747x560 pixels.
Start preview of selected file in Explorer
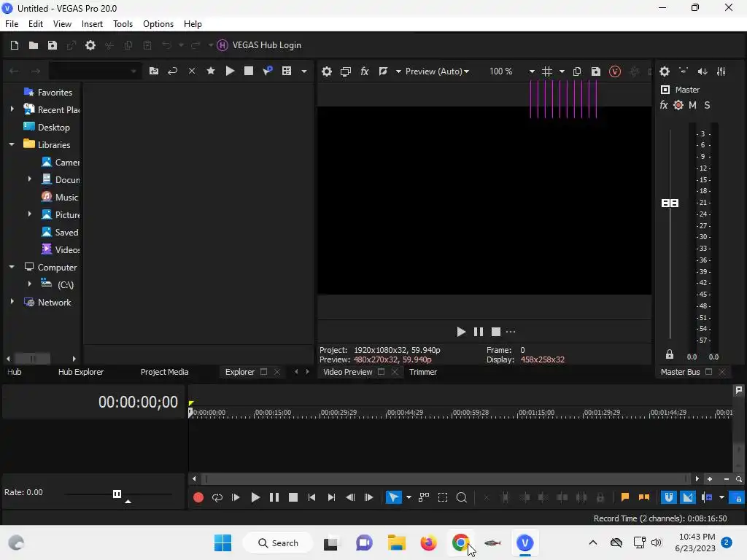[230, 71]
